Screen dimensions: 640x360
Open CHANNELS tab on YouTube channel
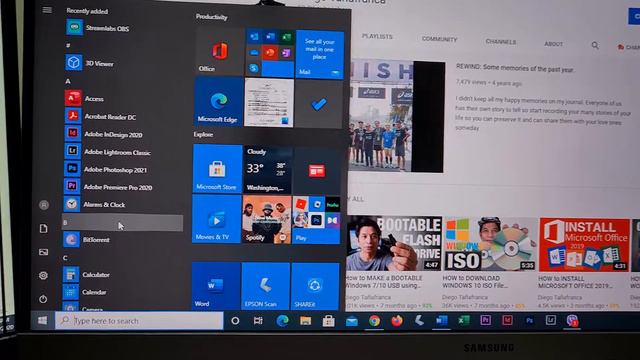501,42
